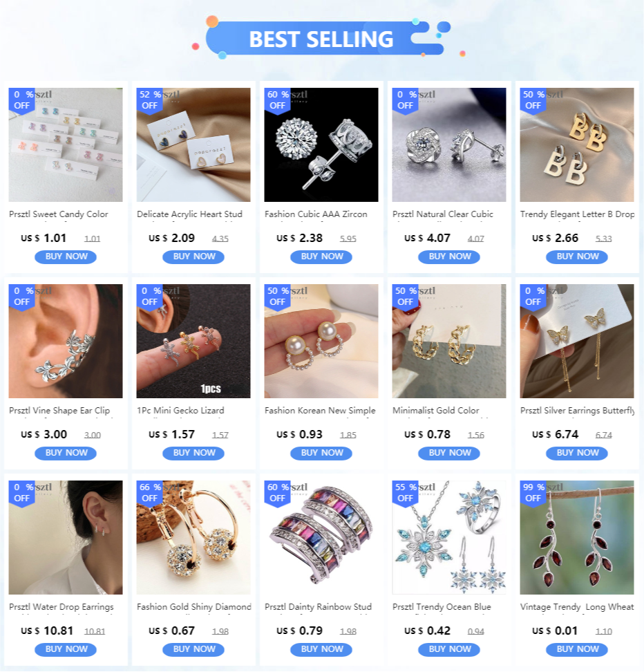Viewport: 644px width, 672px height.
Task: Buy now the Delicate Acrylic Heart Stud
Action: click(193, 256)
